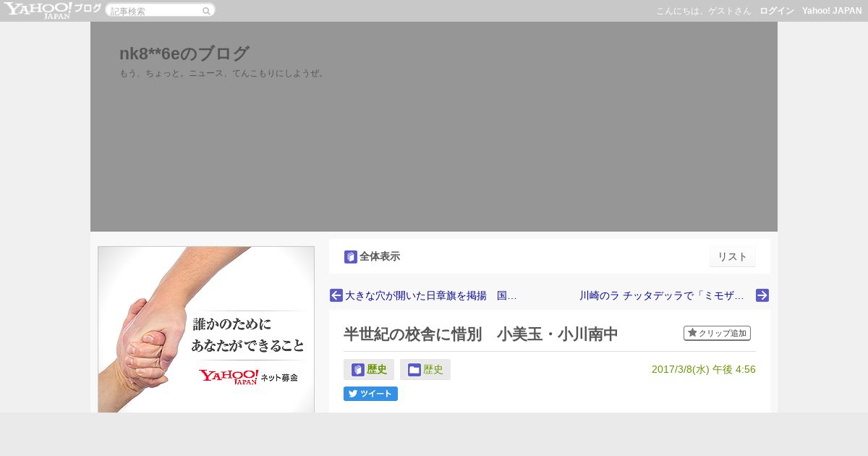The width and height of the screenshot is (868, 456).
Task: Click the 全体表示 label
Action: [380, 257]
